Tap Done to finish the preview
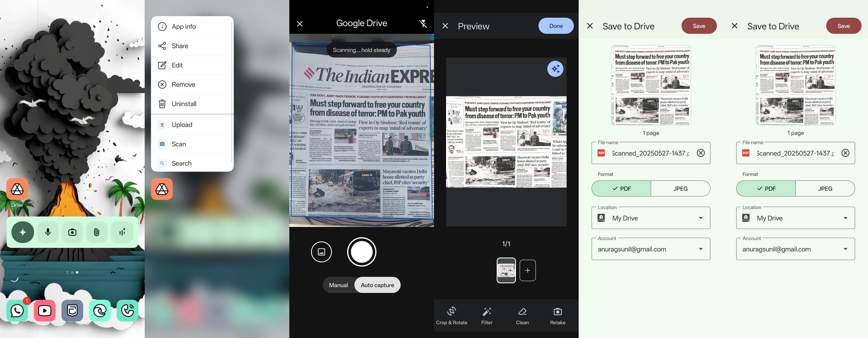The width and height of the screenshot is (868, 338). click(556, 26)
